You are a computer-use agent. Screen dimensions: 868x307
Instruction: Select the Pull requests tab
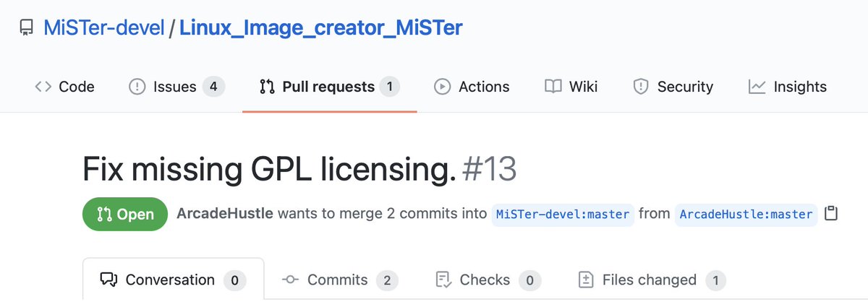(329, 87)
